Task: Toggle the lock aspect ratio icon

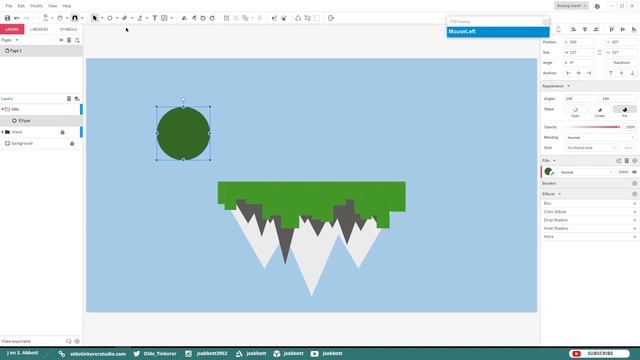Action: pyautogui.click(x=600, y=53)
